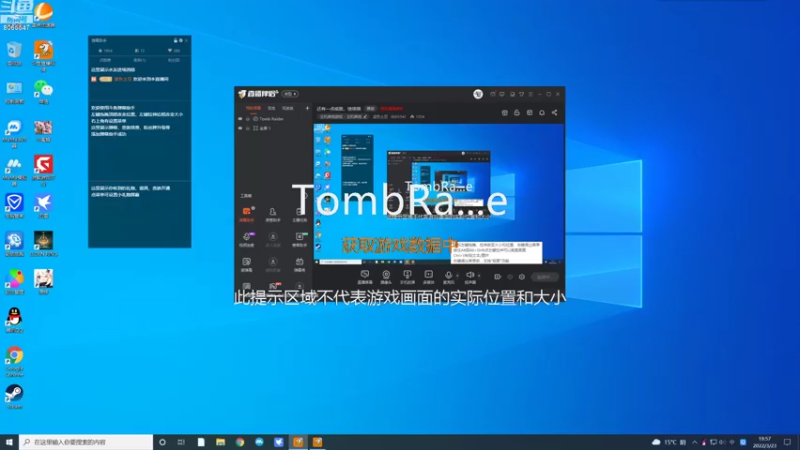Viewport: 800px width, 450px height.
Task: Open File Explorer from the taskbar
Action: (x=220, y=442)
